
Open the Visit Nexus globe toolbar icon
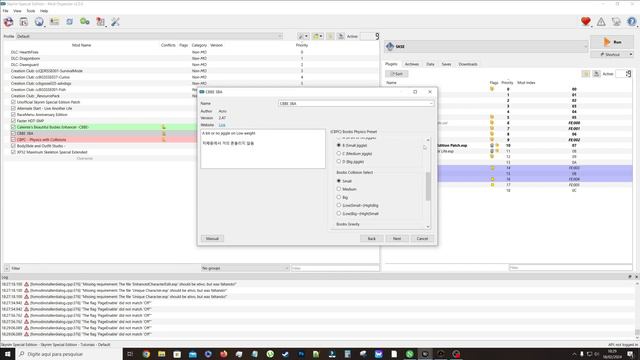coord(39,22)
